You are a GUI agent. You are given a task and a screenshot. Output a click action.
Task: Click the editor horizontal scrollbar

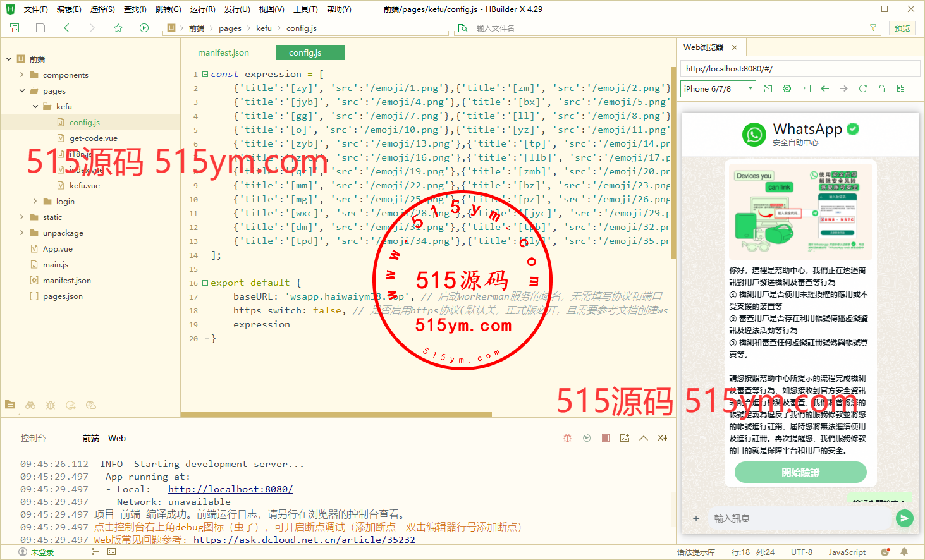pos(336,415)
